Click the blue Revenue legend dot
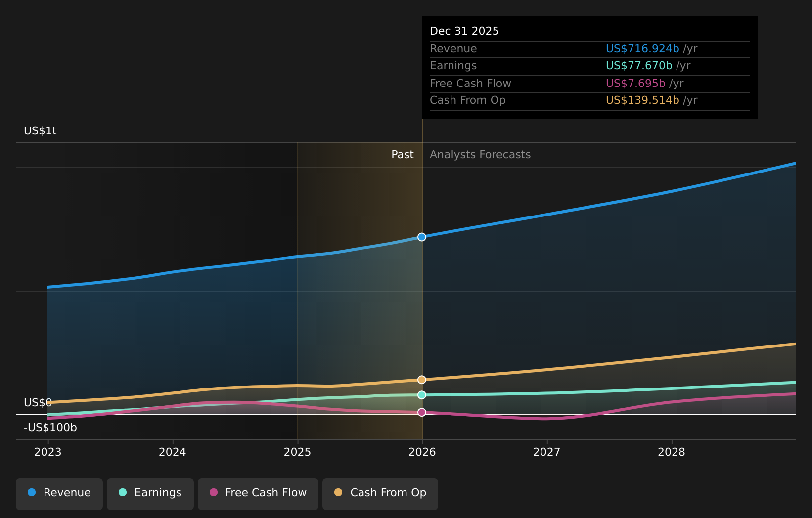The width and height of the screenshot is (812, 518). click(x=32, y=493)
